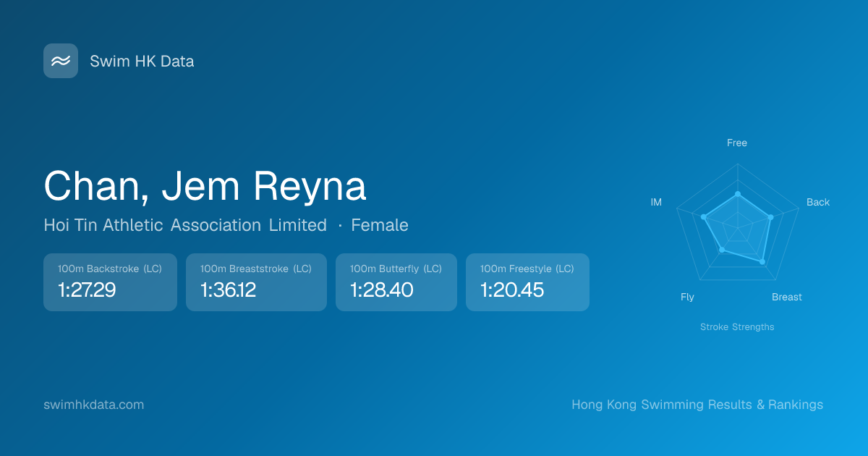Screen dimensions: 868x456
Task: Select the IM data point on radar
Action: (x=704, y=217)
